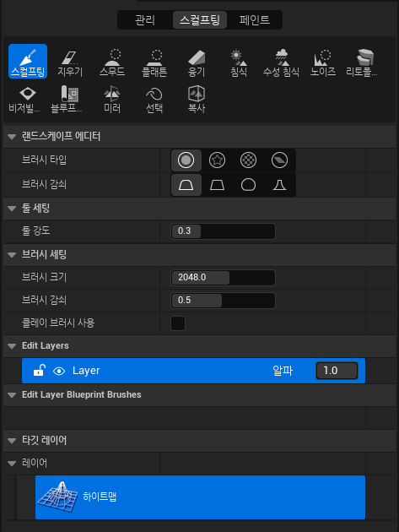
Task: Collapse the 타깃 레이어 section
Action: pyautogui.click(x=12, y=441)
